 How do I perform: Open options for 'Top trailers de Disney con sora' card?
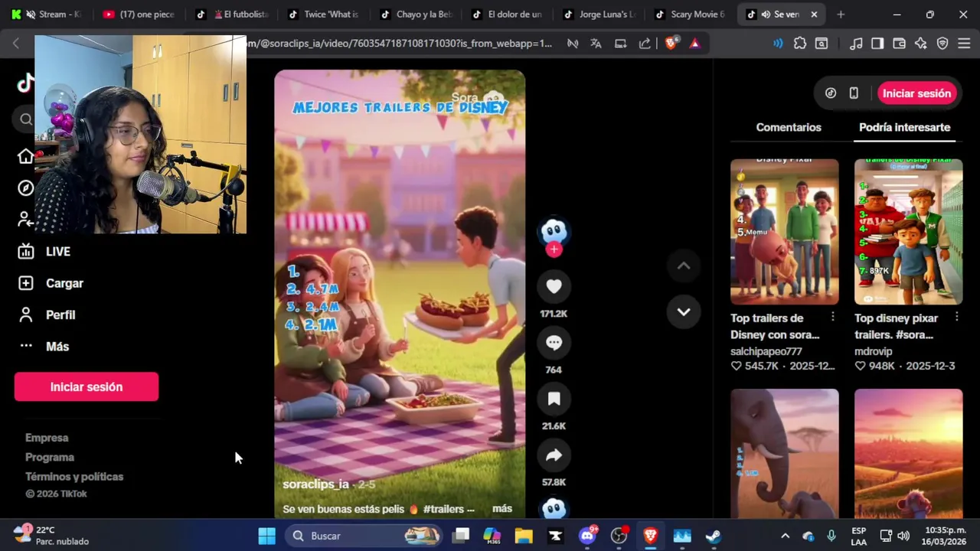point(833,317)
